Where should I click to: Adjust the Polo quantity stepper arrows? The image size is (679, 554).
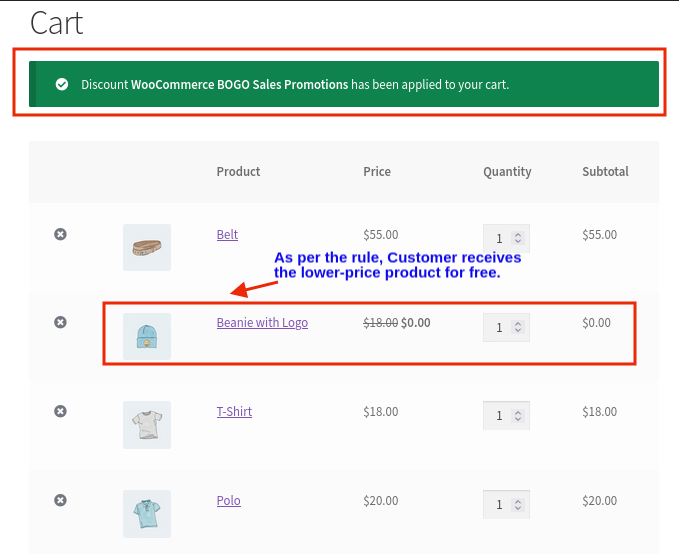(518, 504)
